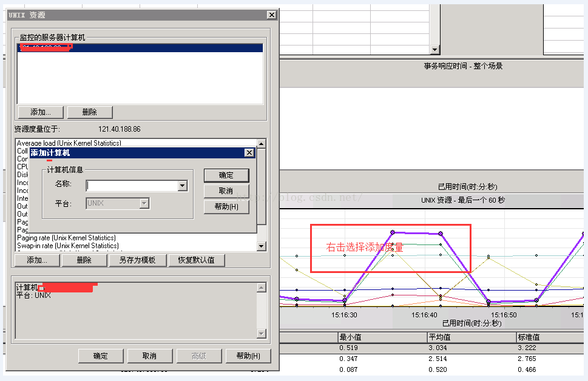Screen dimensions: 588x381
Task: Click 取消 in the 添加计算机 dialog
Action: [x=226, y=191]
